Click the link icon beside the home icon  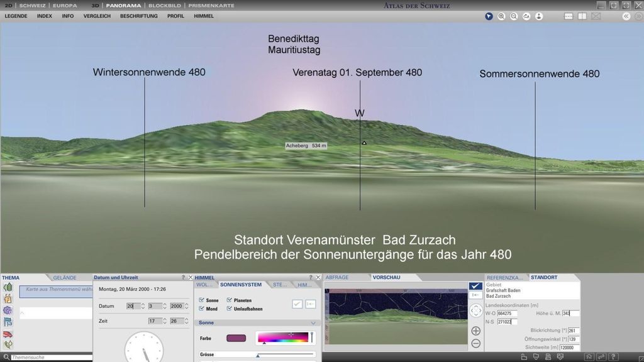(601, 357)
